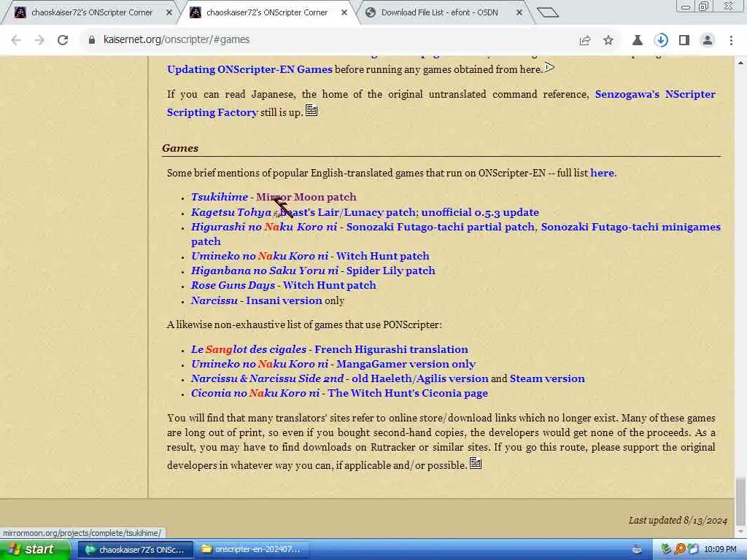This screenshot has width=747, height=560.
Task: Click green tray icon left of orange one
Action: (x=666, y=550)
